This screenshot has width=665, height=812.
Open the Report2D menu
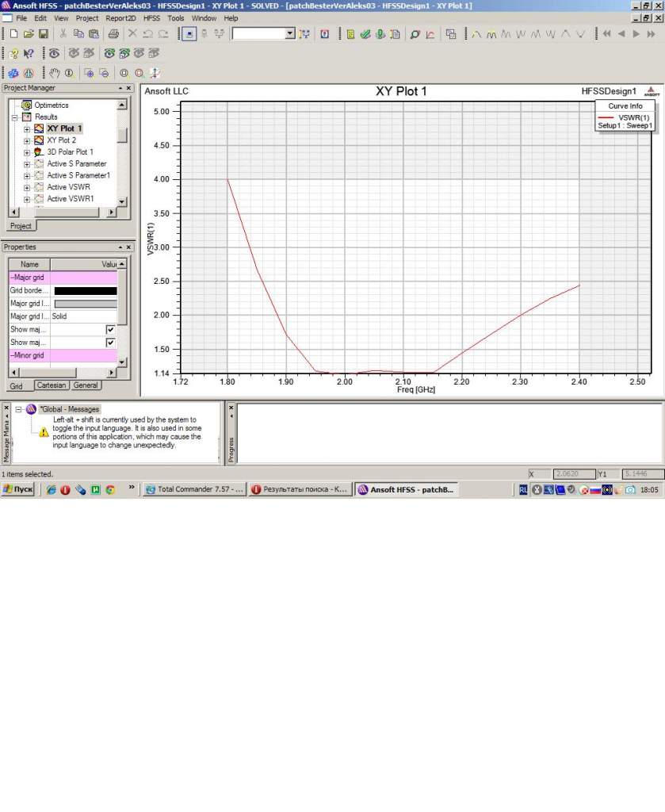coord(121,17)
